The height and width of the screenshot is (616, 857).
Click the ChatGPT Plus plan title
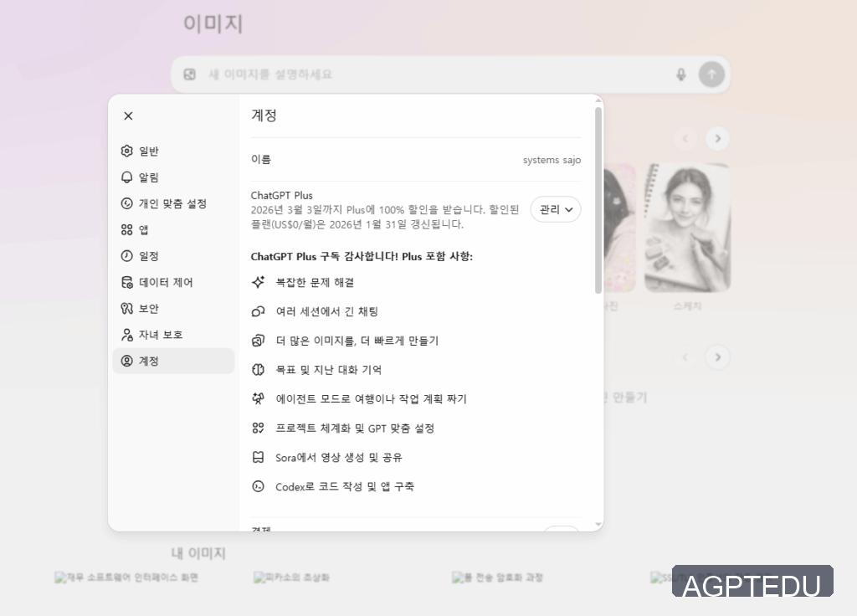[x=281, y=195]
